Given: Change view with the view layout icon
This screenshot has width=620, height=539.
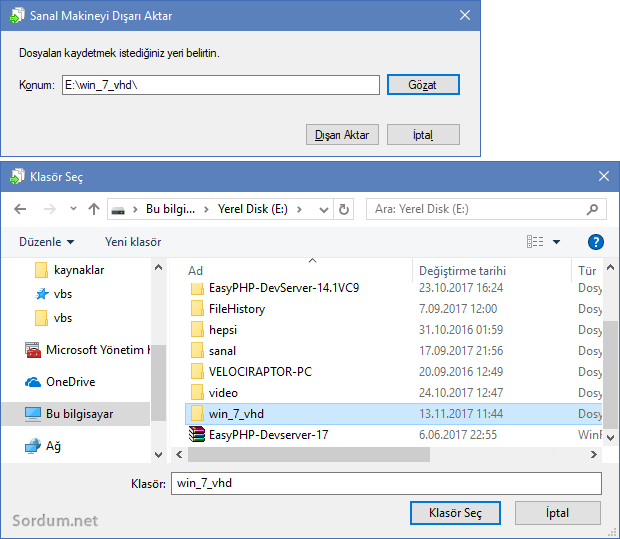Looking at the screenshot, I should (x=535, y=242).
